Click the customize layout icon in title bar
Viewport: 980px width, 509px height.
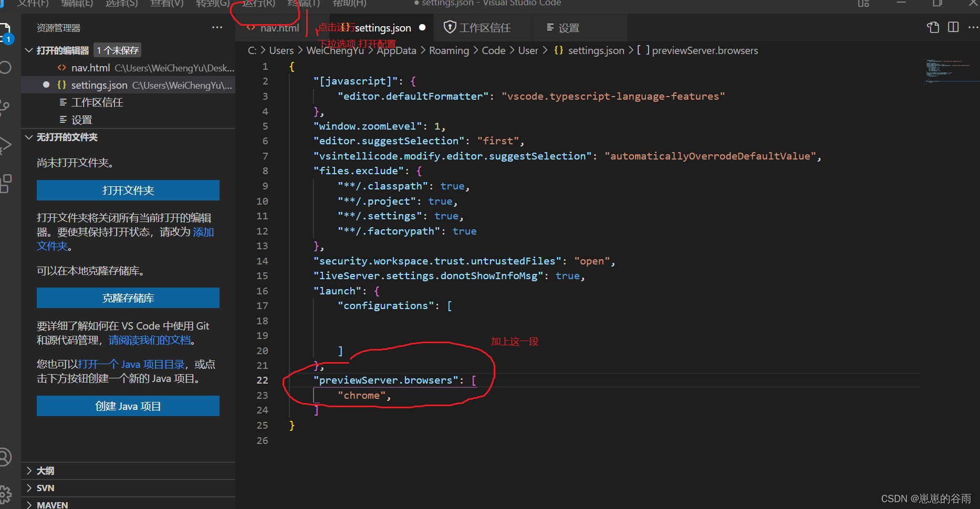click(x=863, y=3)
